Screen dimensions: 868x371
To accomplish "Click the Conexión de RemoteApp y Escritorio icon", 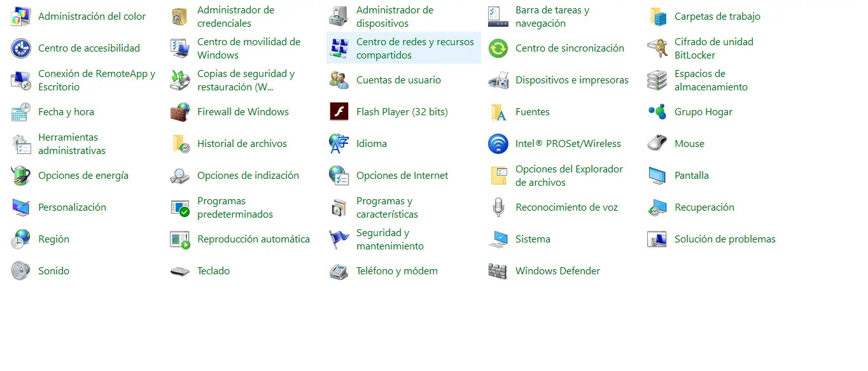I will [21, 80].
